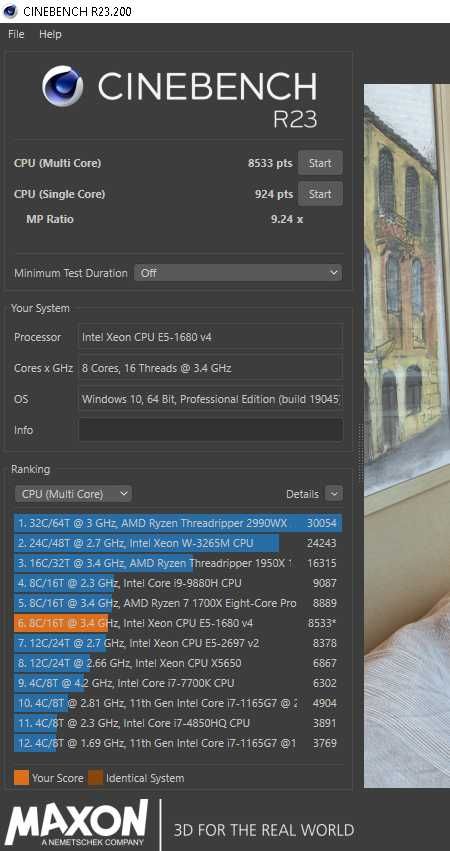
Task: Expand the ranking Details arrow
Action: coord(334,494)
